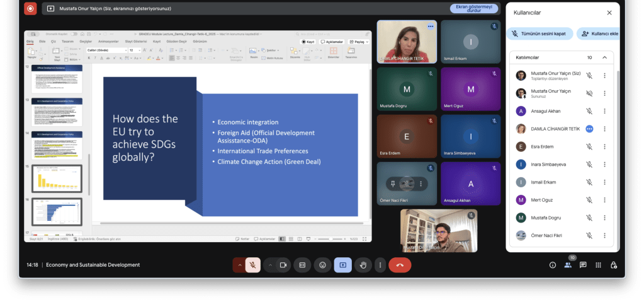
Task: Open the Slayt Gösterisi ribbon tab
Action: 136,41
